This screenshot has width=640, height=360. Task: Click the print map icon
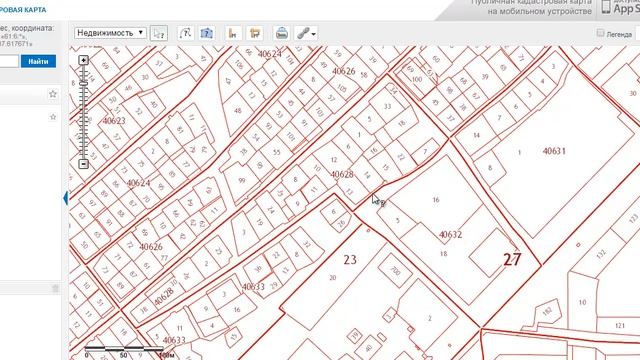pos(282,33)
